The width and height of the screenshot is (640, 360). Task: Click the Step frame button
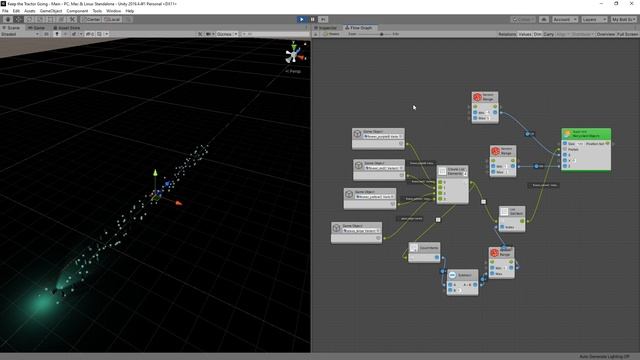click(x=323, y=19)
